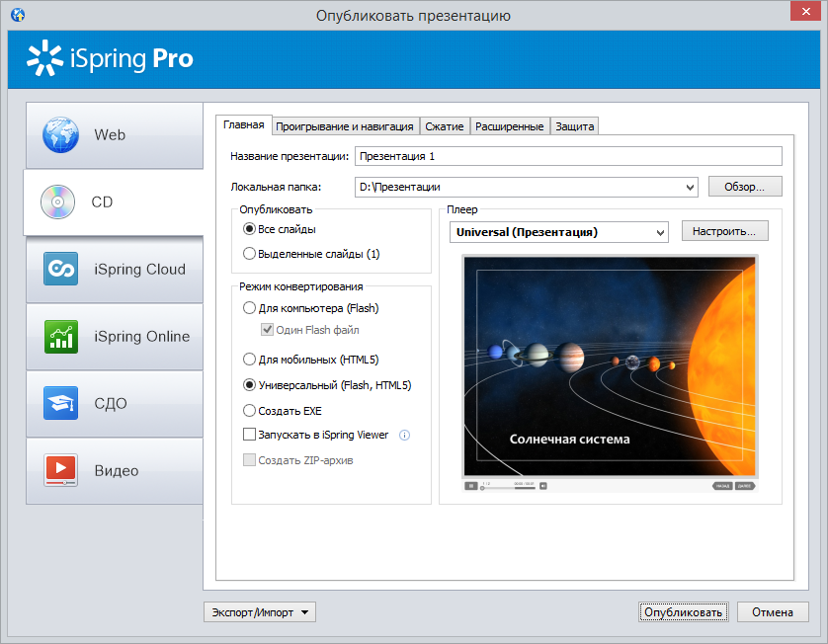The width and height of the screenshot is (828, 644).
Task: Click the info icon beside iSpring Viewer
Action: (x=404, y=435)
